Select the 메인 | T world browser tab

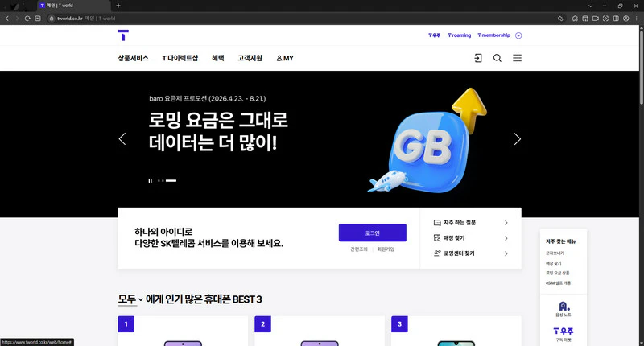[74, 6]
